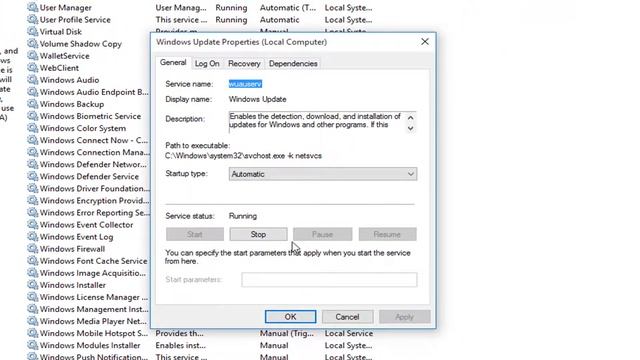640x360 pixels.
Task: Click the Windows Font Cache Service icon
Action: [x=32, y=261]
